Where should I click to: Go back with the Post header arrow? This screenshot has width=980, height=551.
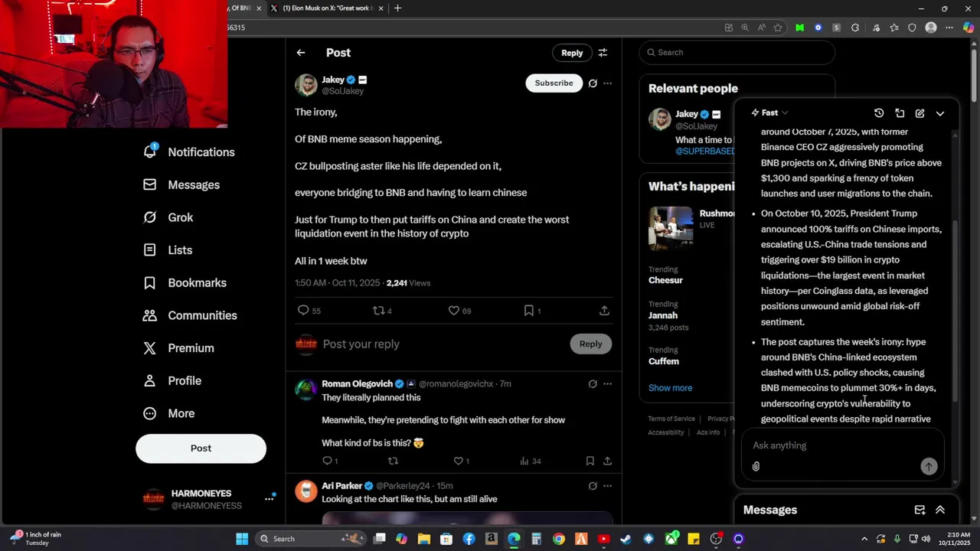[x=301, y=53]
